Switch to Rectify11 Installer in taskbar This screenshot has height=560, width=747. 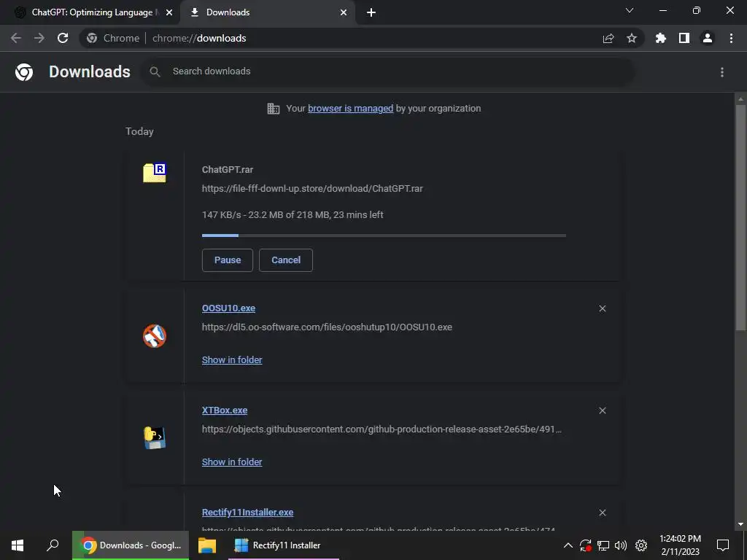[284, 545]
